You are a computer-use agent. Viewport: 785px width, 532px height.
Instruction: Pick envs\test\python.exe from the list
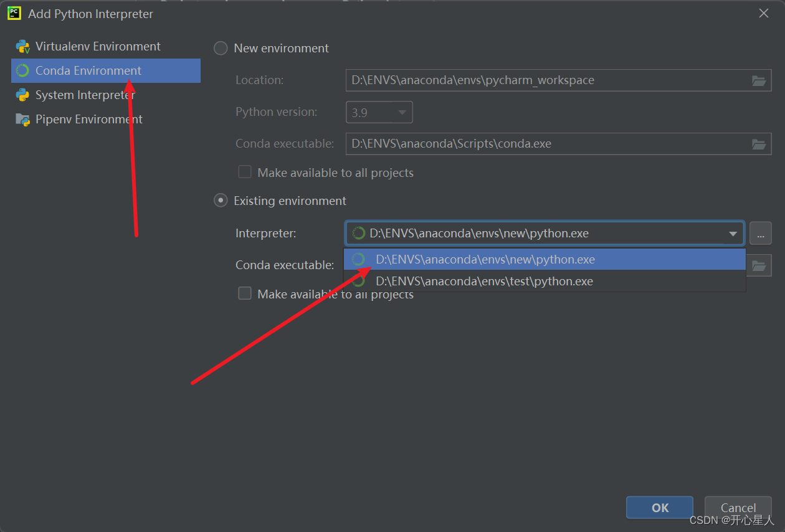(x=545, y=281)
